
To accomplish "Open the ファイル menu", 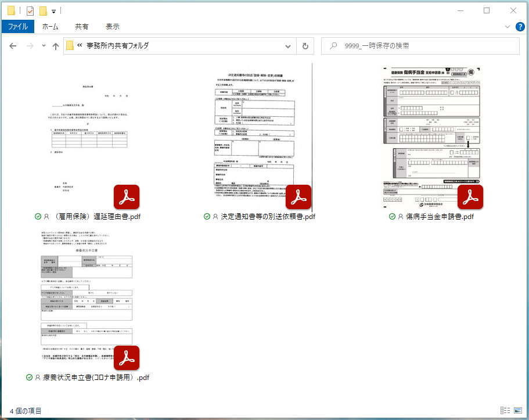I will pos(19,26).
